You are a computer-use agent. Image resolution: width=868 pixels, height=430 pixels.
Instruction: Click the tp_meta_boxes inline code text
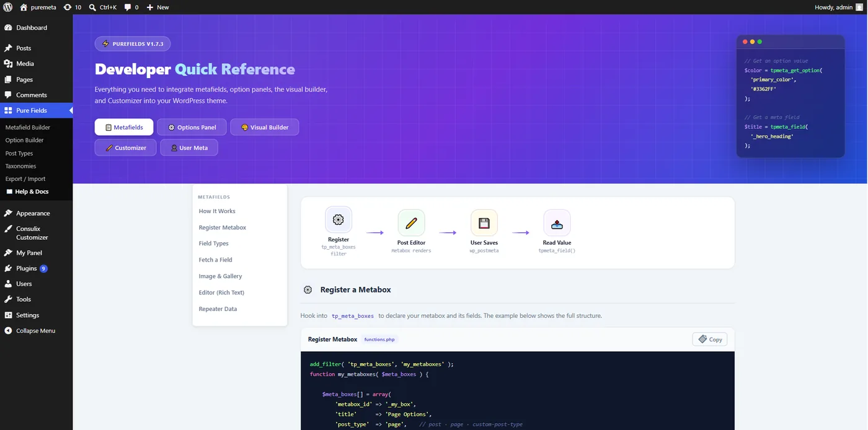click(353, 316)
